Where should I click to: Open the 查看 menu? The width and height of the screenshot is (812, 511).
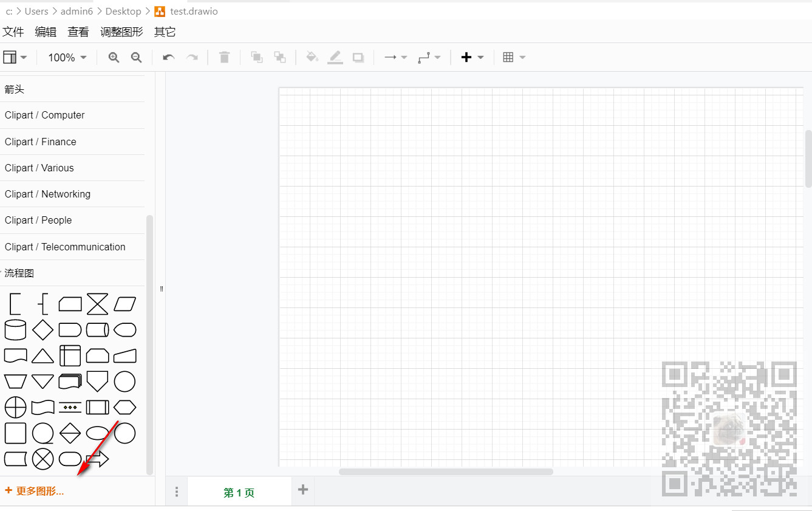pos(78,32)
